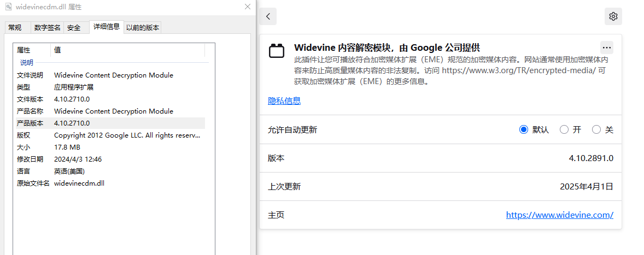Click the 主页 label

[x=276, y=215]
